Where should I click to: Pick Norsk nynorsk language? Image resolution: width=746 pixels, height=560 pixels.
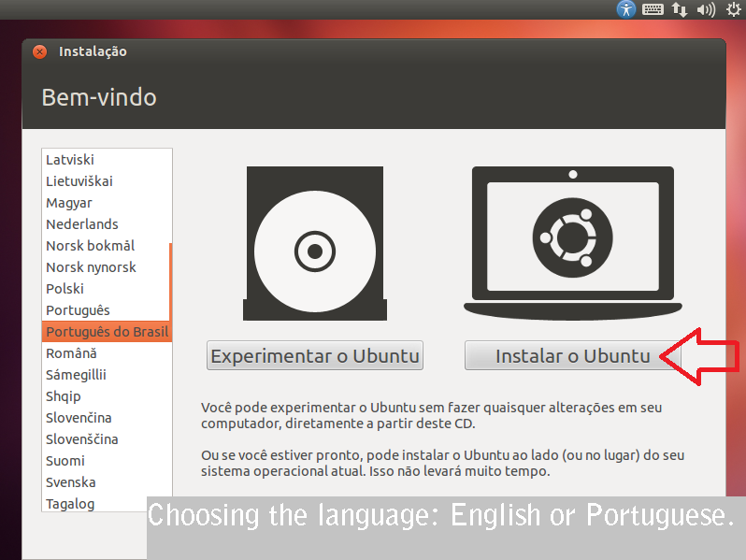point(106,267)
